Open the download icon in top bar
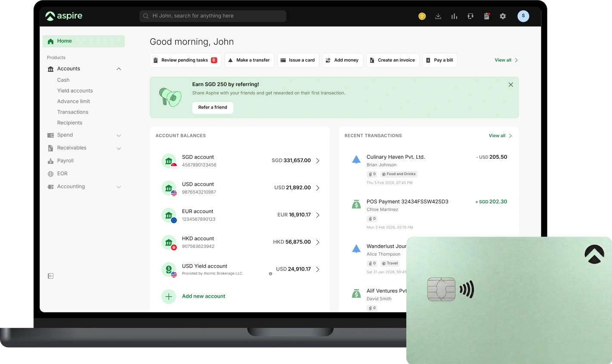 [438, 16]
